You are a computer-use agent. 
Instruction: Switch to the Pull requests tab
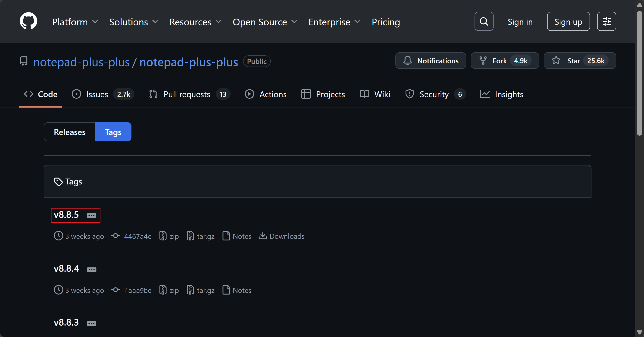[x=189, y=94]
